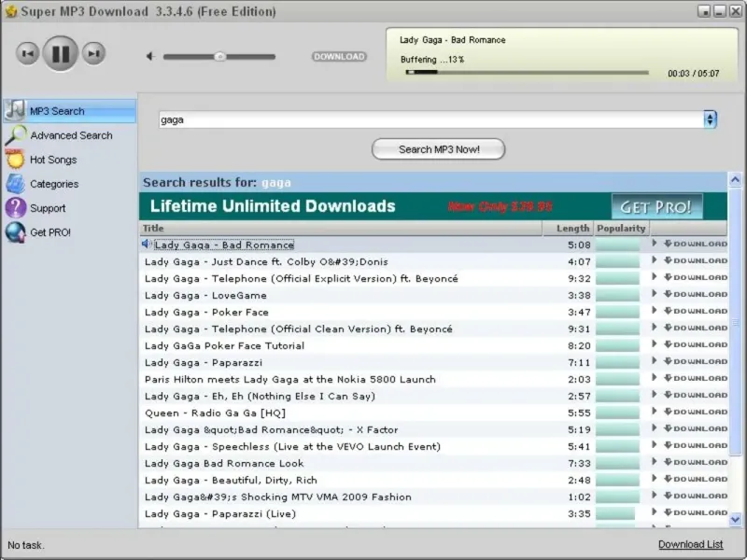Screen dimensions: 747x560
Task: Download Just Dance ft. Colby O'Donis
Action: [696, 260]
